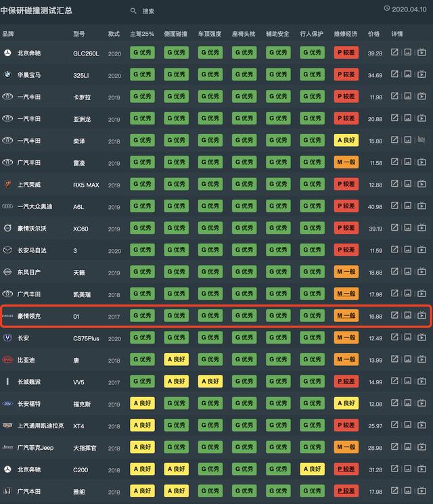Screen dimensions: 433x504
Task: Click the date 2020.04.10
Action: pyautogui.click(x=409, y=9)
